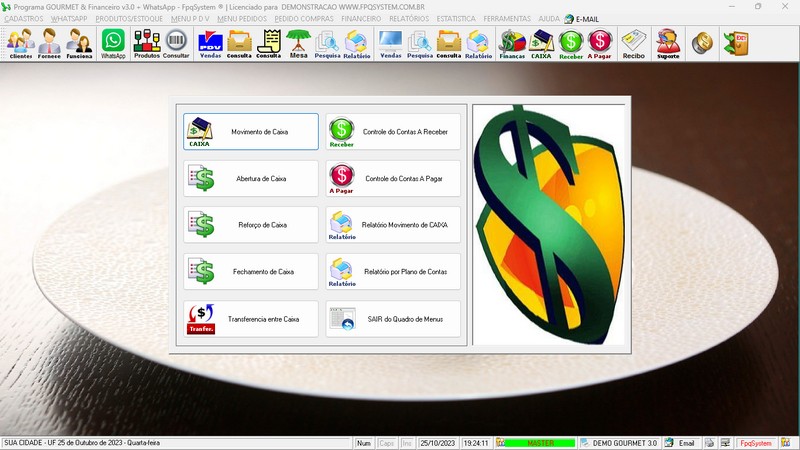Click the 25/10/2023 date in status bar
The height and width of the screenshot is (450, 800).
(x=437, y=443)
